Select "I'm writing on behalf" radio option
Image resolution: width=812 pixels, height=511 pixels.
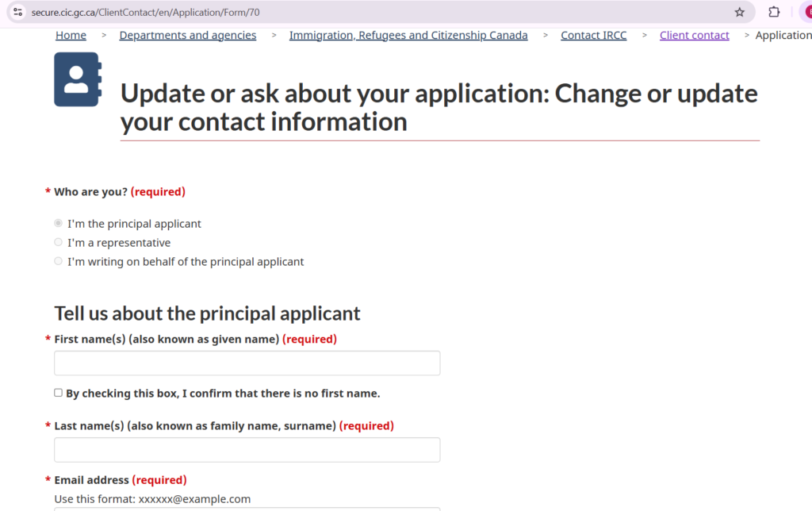coord(58,262)
